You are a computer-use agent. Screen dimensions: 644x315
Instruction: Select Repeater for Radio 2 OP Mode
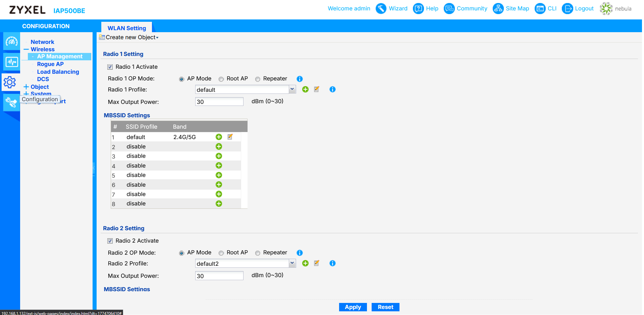tap(258, 253)
